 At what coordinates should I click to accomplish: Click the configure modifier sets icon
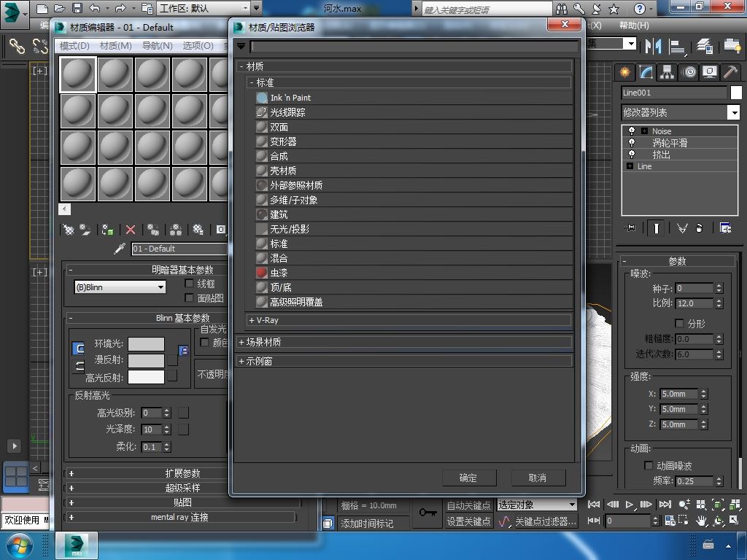point(726,228)
